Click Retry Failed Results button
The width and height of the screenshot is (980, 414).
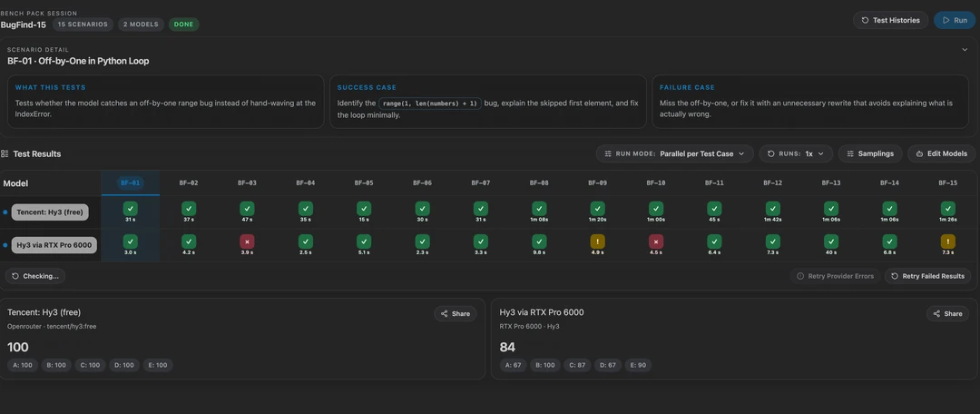928,276
